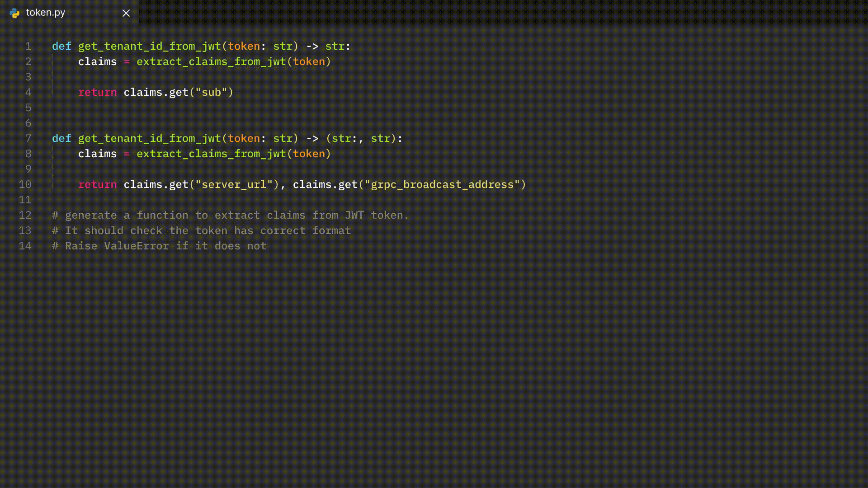Click the return keyword on line 4
This screenshot has width=868, height=488.
(97, 92)
